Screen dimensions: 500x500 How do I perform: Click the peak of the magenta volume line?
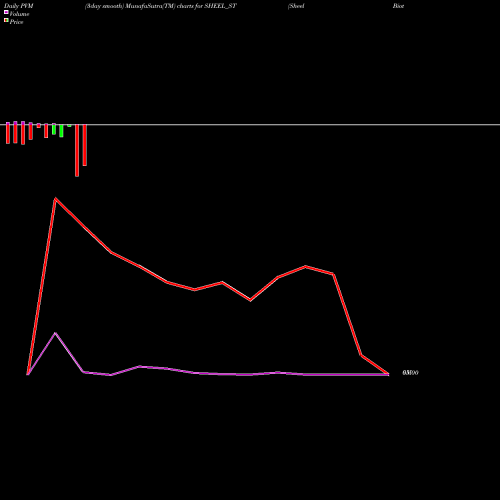click(x=55, y=333)
